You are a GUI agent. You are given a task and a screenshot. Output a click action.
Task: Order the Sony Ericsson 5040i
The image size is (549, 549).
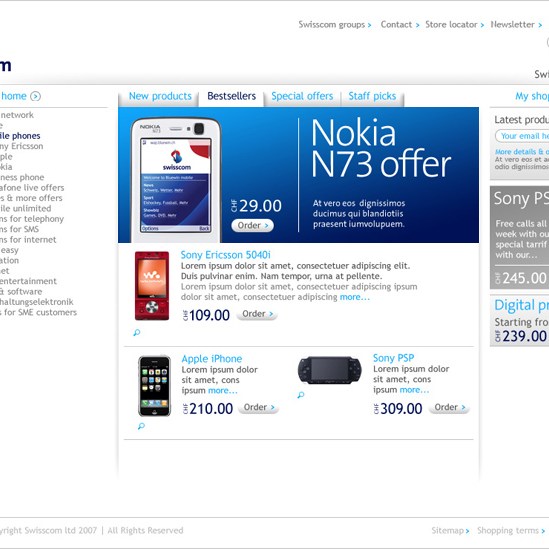point(257,314)
